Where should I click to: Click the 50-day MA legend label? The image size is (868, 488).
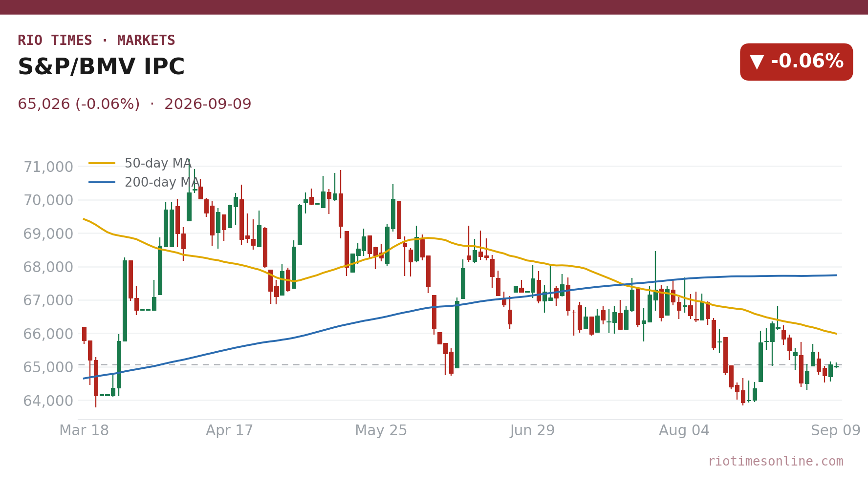[158, 163]
